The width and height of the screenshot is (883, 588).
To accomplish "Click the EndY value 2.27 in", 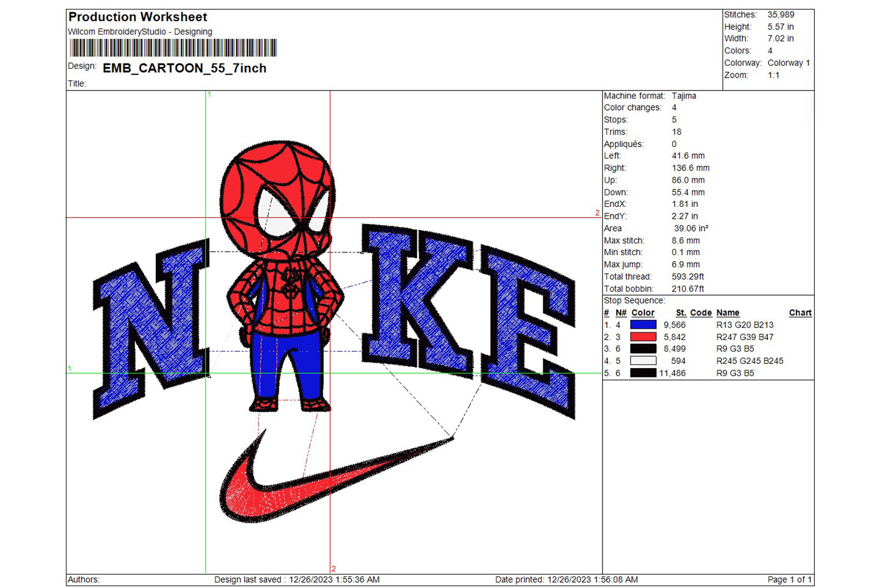I will (685, 216).
